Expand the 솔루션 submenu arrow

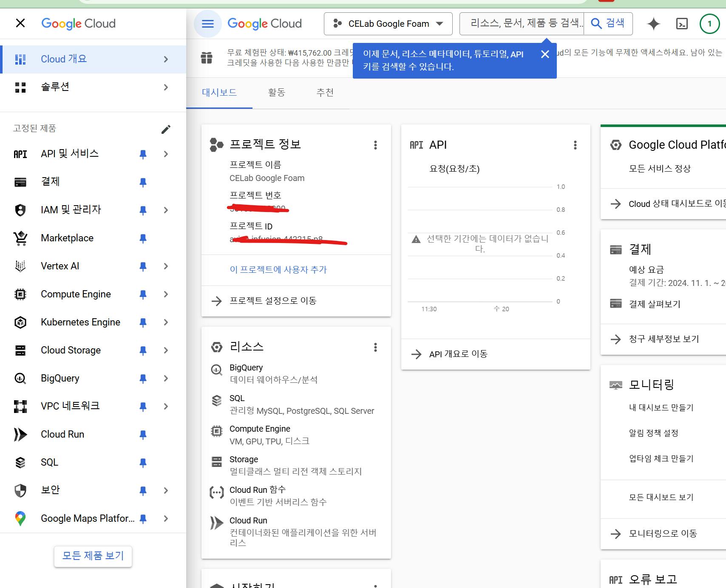coord(166,87)
